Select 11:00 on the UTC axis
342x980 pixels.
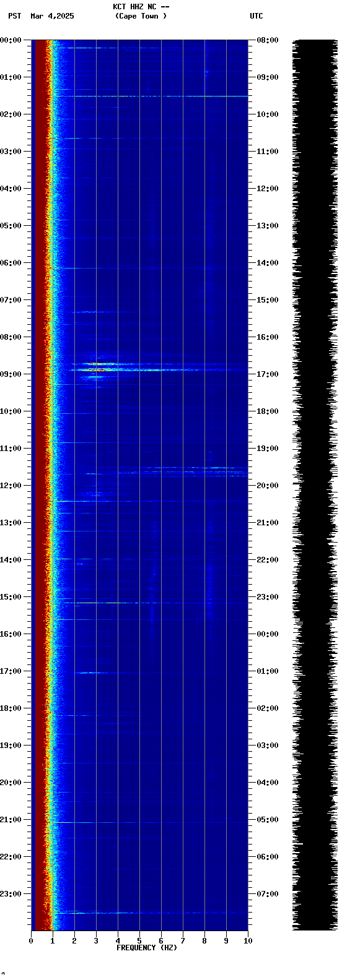click(x=268, y=152)
